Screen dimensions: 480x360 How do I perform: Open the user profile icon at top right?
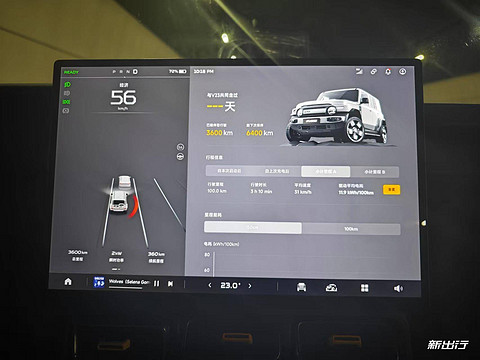(403, 72)
